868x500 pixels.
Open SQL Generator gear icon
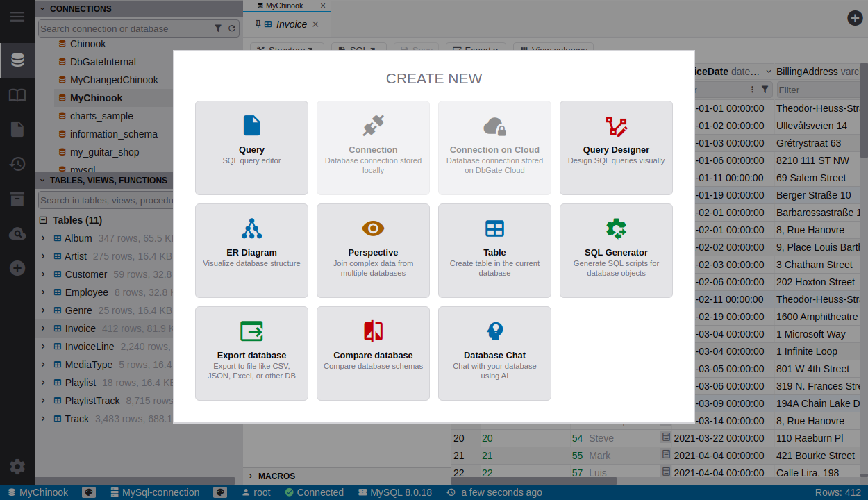point(616,228)
